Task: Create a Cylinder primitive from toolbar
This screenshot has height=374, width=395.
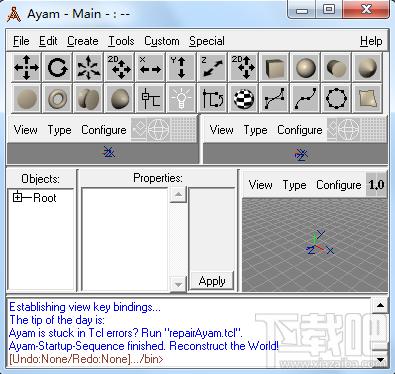Action: pyautogui.click(x=336, y=67)
